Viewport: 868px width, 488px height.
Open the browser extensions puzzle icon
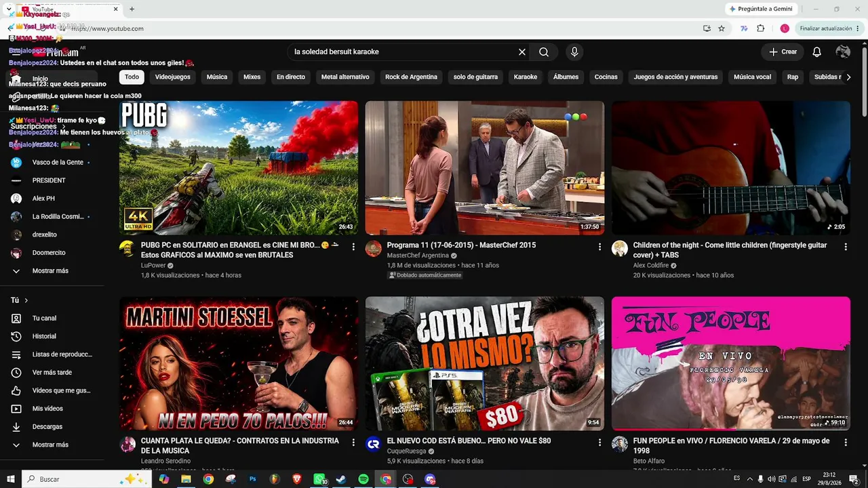[761, 28]
